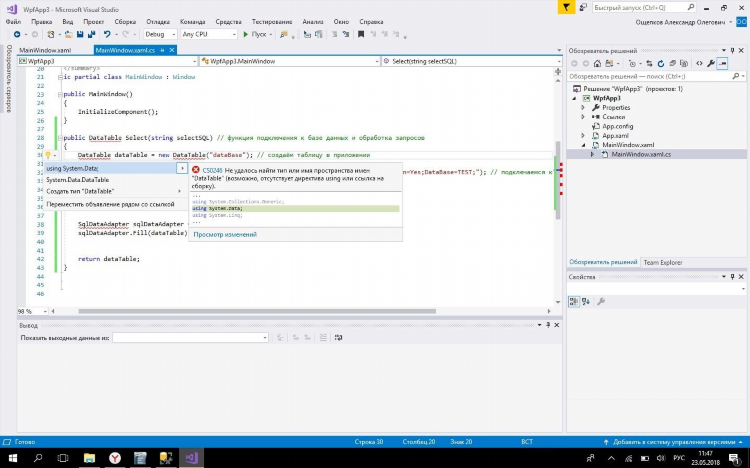Click the Home icon in Solution Explorer
The image size is (750, 468).
[x=597, y=63]
